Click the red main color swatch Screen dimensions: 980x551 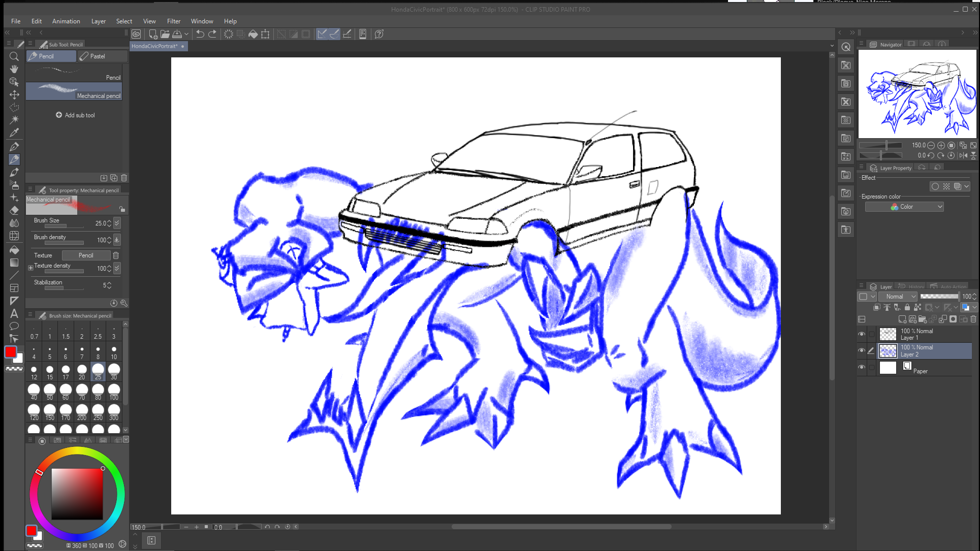11,352
